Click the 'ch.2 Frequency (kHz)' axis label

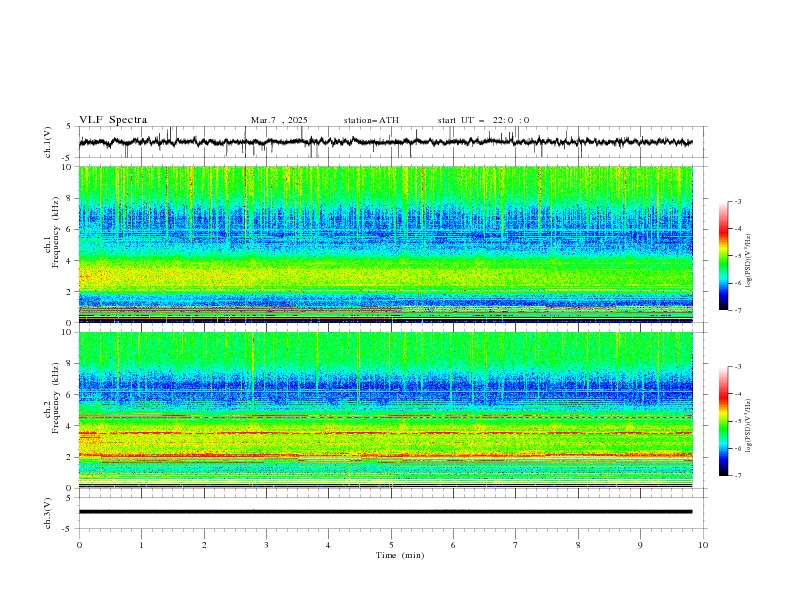point(51,397)
